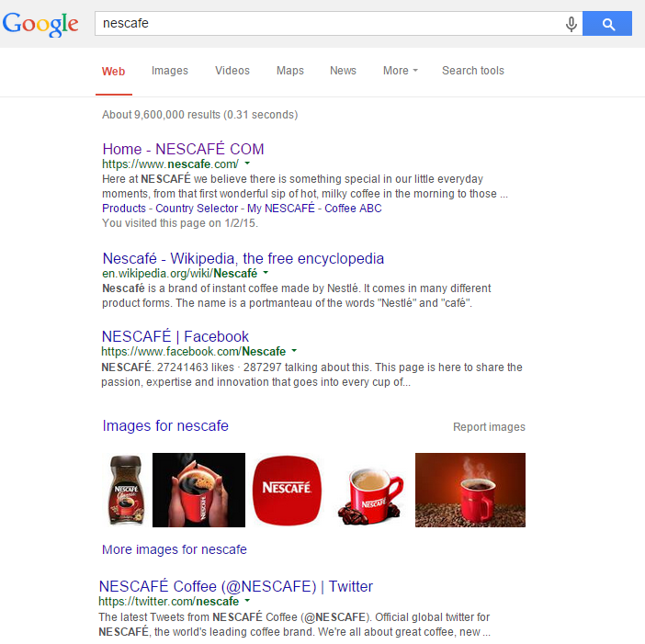
Task: Open the red NESCAFÉ logo thumbnail
Action: point(287,490)
